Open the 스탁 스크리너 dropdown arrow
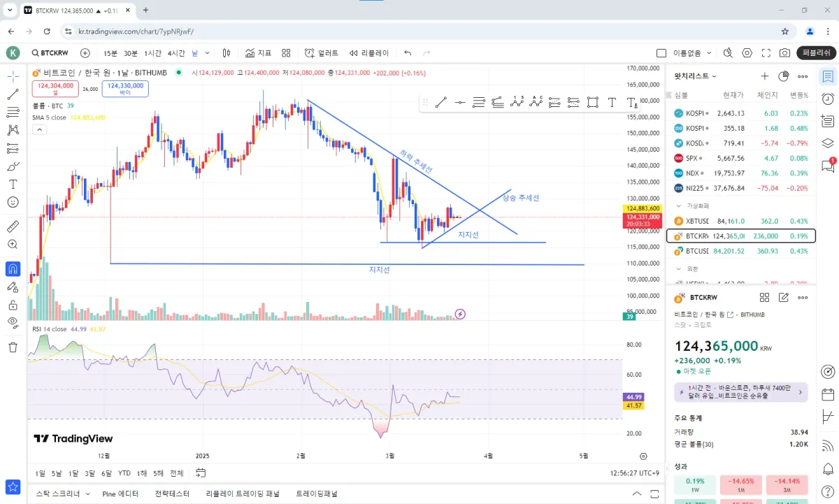839x504 pixels. coord(87,494)
